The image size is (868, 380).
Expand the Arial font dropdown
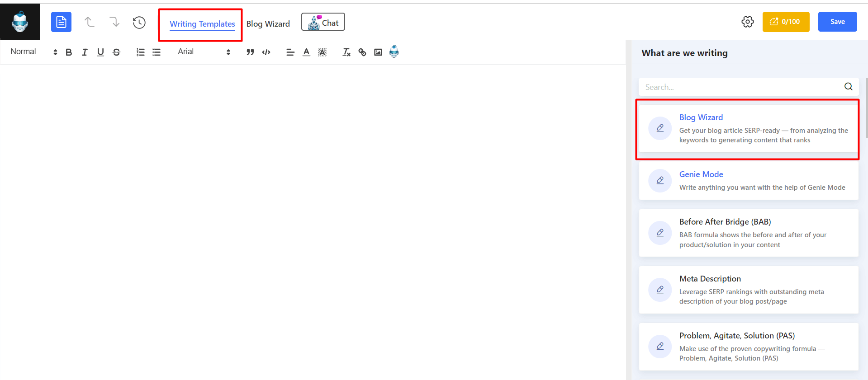coord(204,52)
